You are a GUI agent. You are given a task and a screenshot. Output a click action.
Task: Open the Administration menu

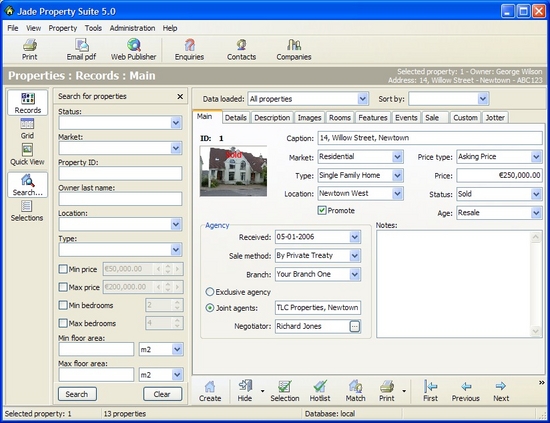132,28
